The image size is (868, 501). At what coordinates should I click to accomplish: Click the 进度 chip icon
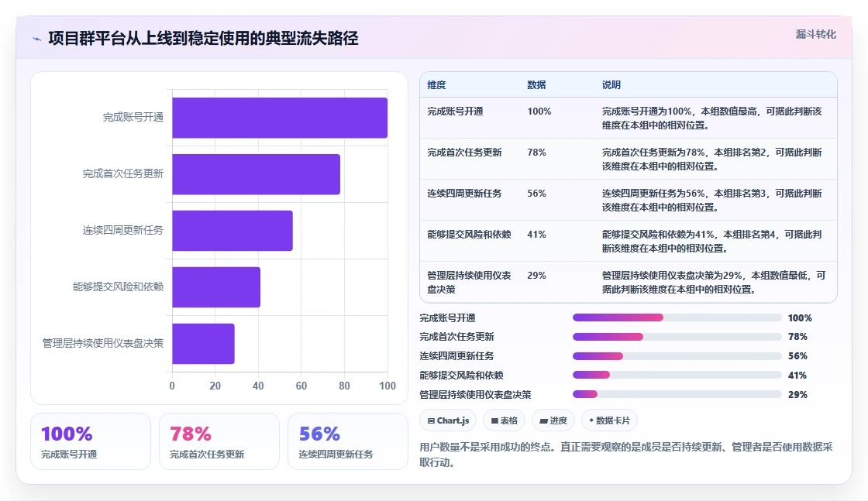[543, 420]
